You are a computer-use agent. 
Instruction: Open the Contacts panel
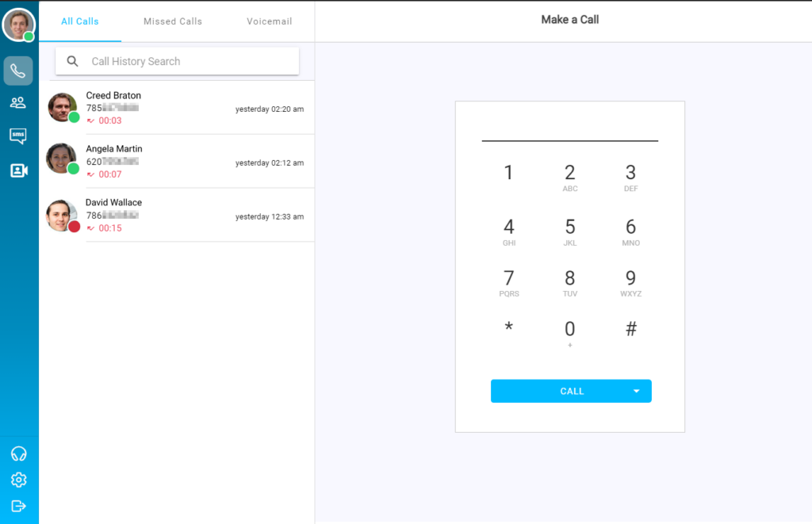(x=17, y=102)
